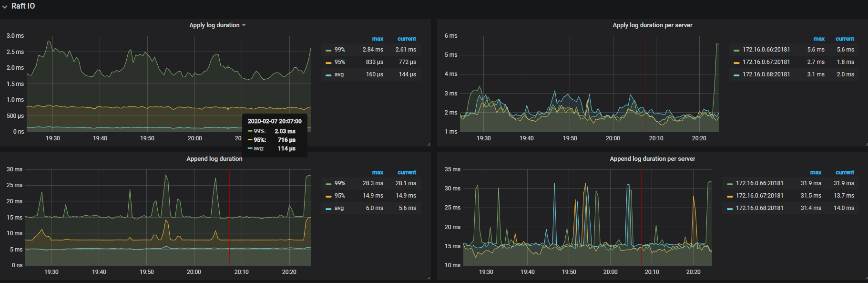Toggle the 95% series in Append log duration legend
The image size is (868, 283).
339,196
